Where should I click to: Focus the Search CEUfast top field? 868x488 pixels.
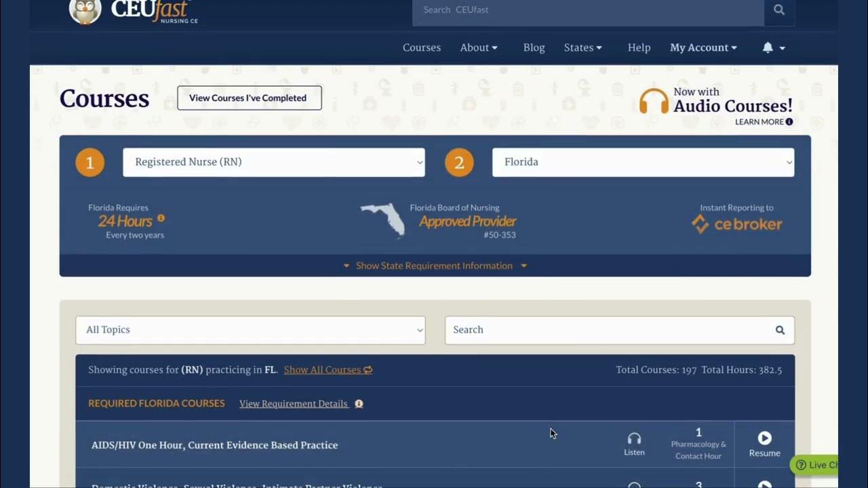click(588, 10)
